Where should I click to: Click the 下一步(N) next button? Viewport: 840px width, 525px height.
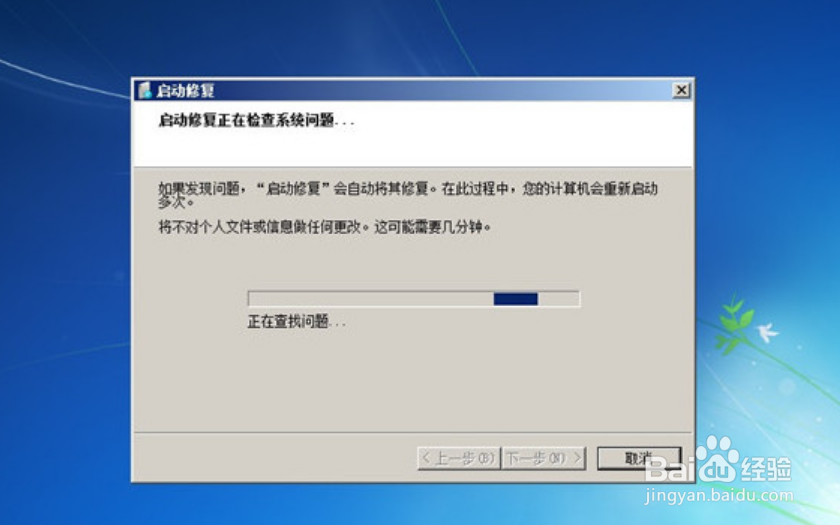click(543, 459)
